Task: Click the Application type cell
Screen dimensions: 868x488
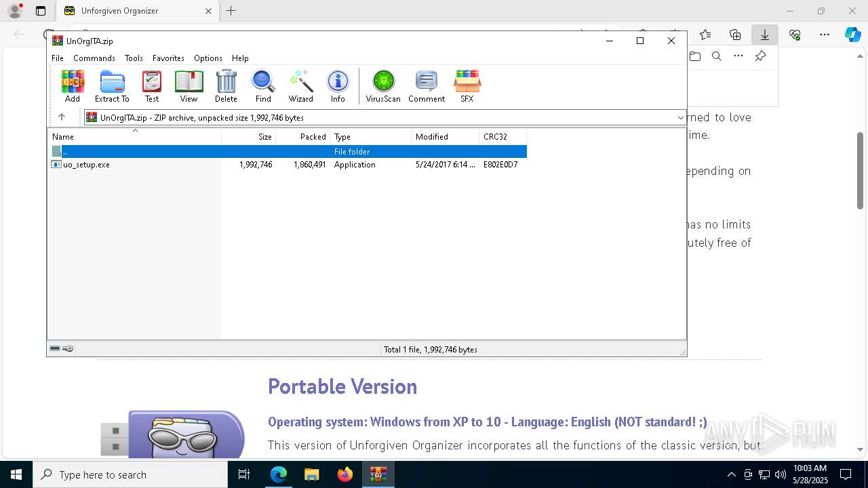Action: click(355, 165)
